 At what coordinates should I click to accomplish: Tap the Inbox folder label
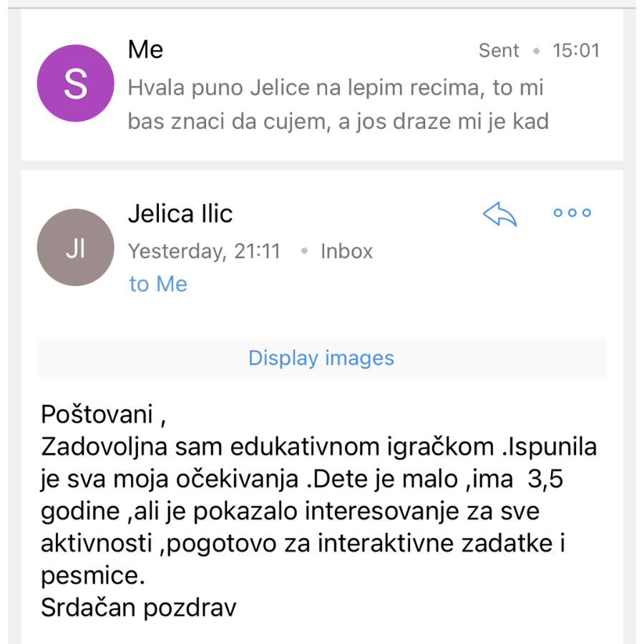(x=346, y=251)
